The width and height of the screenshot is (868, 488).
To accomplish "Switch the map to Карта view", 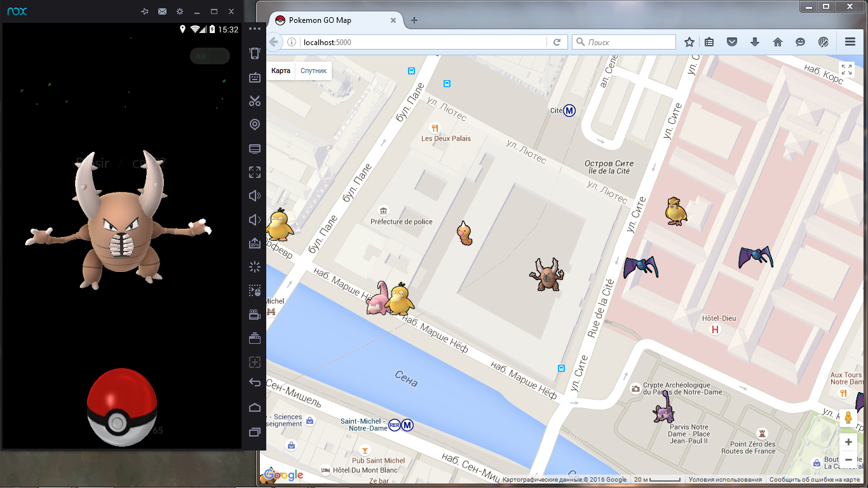I will coord(281,71).
